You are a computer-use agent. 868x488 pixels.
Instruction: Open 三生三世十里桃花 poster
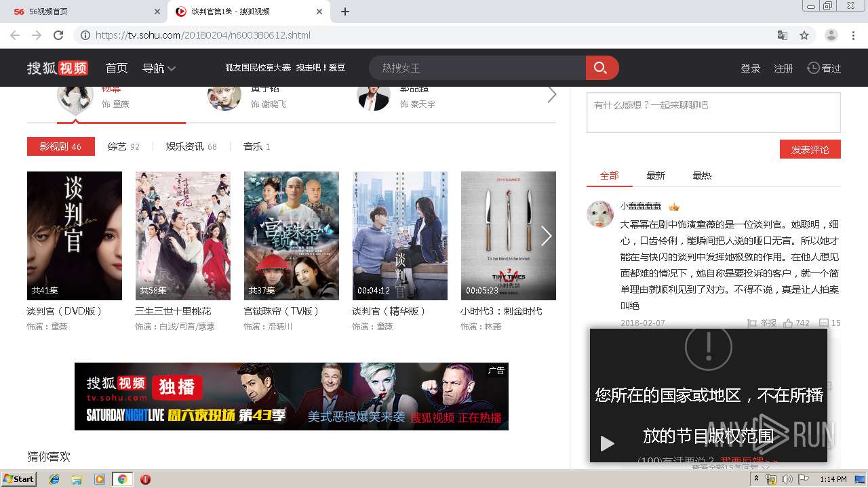[183, 236]
